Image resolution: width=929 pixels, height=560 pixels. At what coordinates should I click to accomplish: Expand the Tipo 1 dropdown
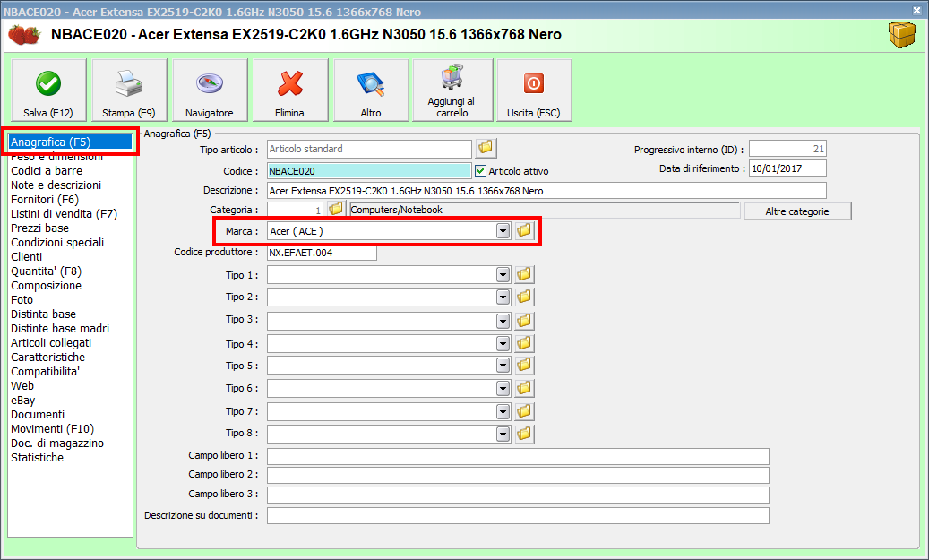pyautogui.click(x=503, y=275)
